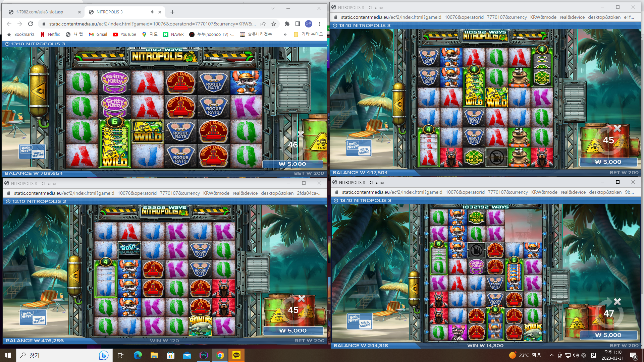Open File Explorer from the taskbar
The width and height of the screenshot is (644, 362).
[x=154, y=355]
